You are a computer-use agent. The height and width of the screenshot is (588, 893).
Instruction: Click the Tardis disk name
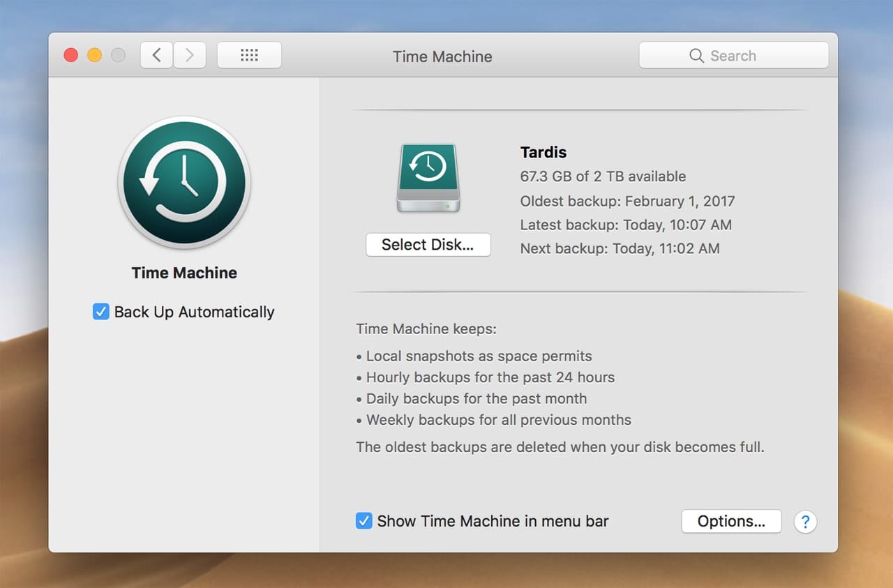click(543, 152)
